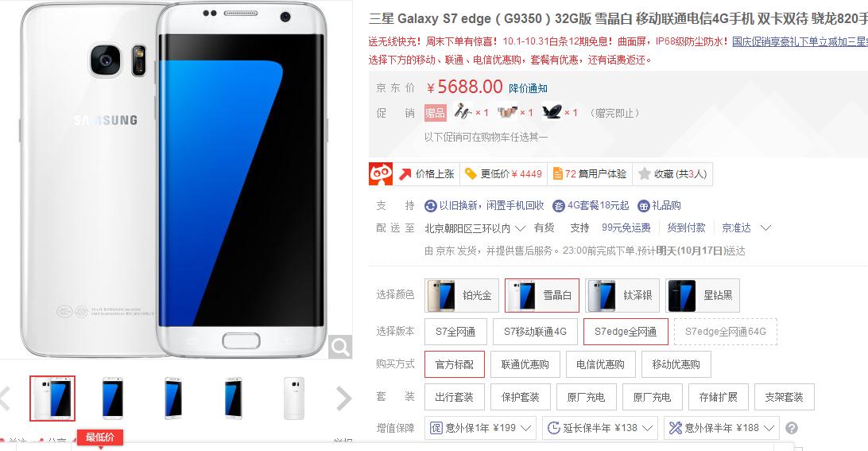Select the 出行套装 bundle tab
The width and height of the screenshot is (868, 451).
[x=455, y=397]
